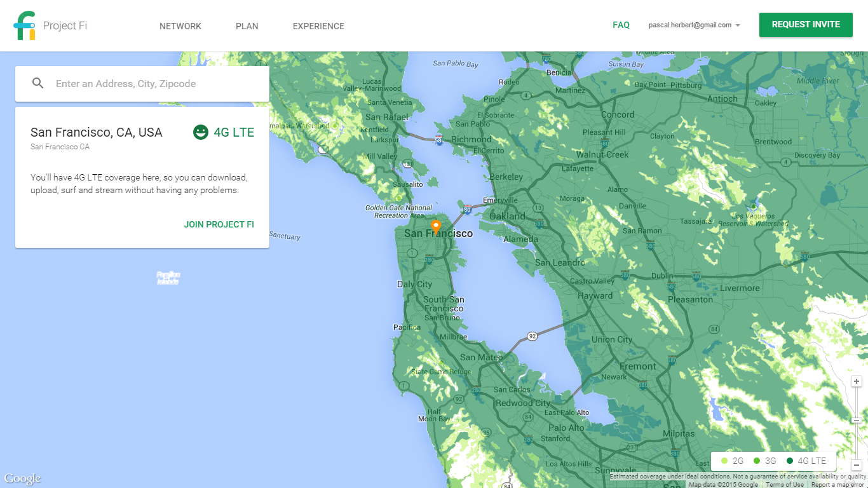Click the 4G LTE legend color dot
Image resolution: width=868 pixels, height=488 pixels.
tap(790, 461)
